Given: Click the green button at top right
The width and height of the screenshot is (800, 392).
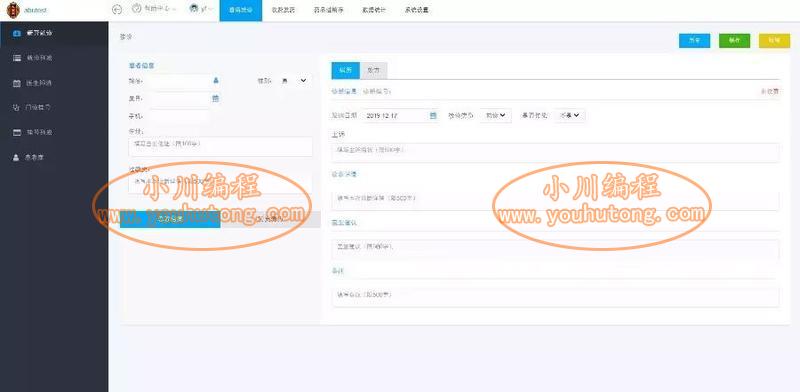Looking at the screenshot, I should [734, 41].
